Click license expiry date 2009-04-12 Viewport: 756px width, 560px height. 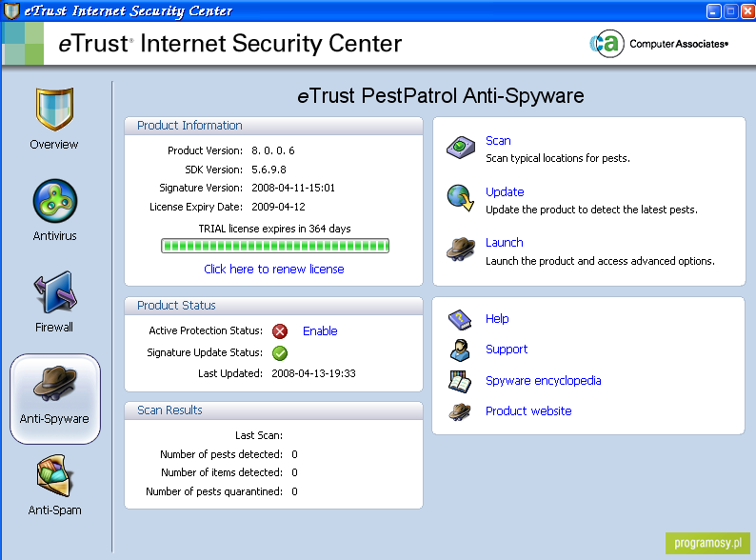tap(278, 207)
